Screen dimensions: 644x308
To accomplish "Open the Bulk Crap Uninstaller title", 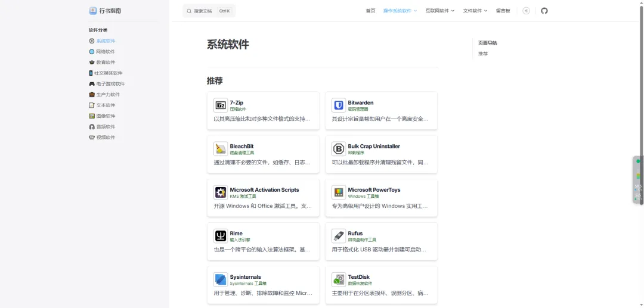I will [374, 146].
